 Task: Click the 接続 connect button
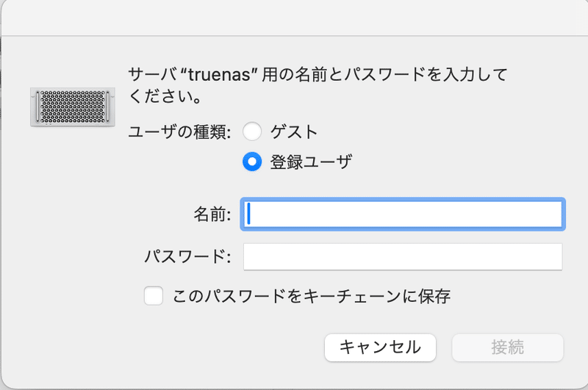click(507, 347)
